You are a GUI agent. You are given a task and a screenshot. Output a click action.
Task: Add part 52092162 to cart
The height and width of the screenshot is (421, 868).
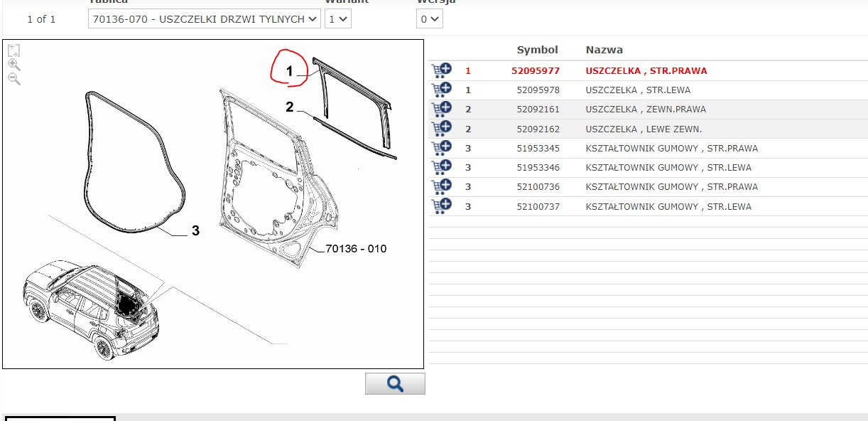[441, 129]
